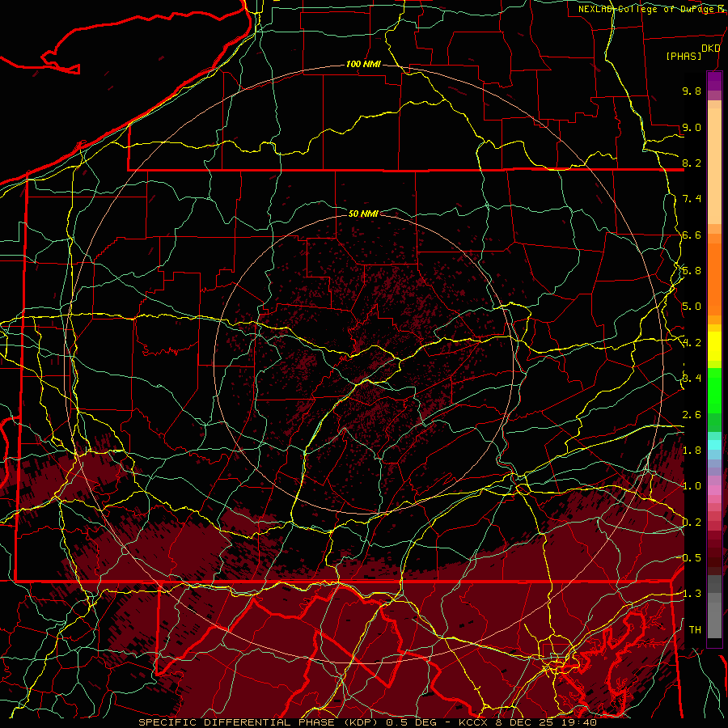Click the TH threshold label on the scale
The image size is (728, 728).
pyautogui.click(x=695, y=629)
